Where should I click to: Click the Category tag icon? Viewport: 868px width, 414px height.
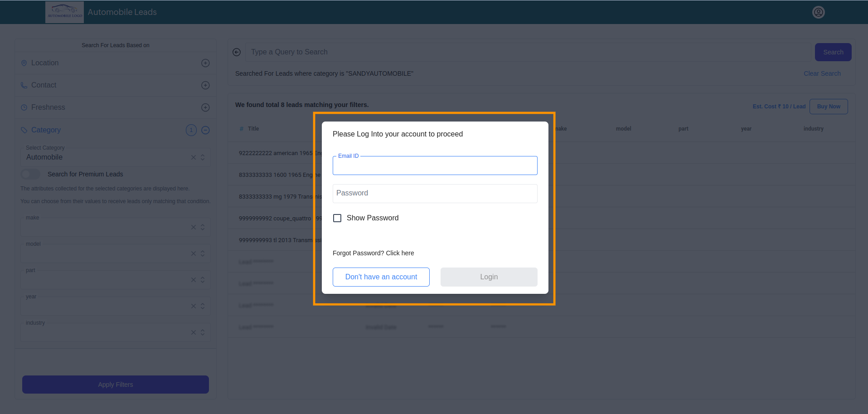pos(24,130)
